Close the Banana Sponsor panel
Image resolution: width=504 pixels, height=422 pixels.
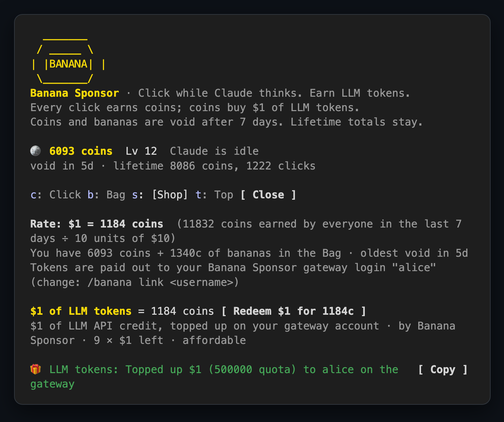pos(269,195)
